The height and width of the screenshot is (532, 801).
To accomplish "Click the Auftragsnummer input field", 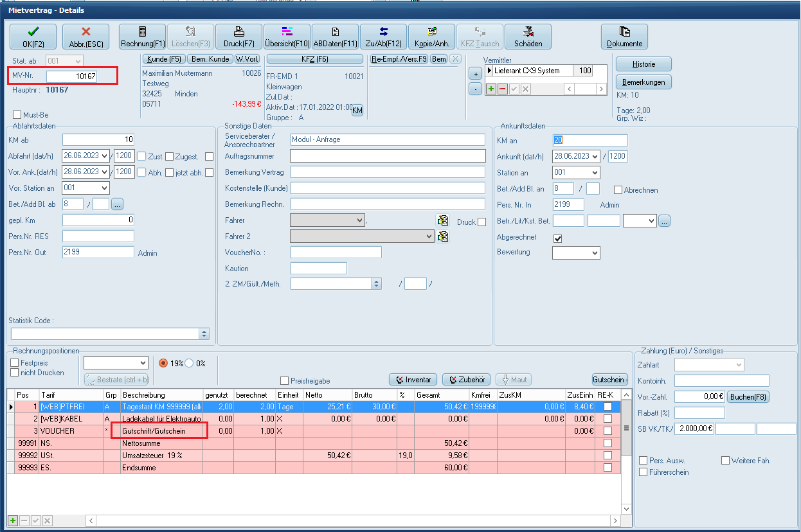I will pyautogui.click(x=388, y=156).
